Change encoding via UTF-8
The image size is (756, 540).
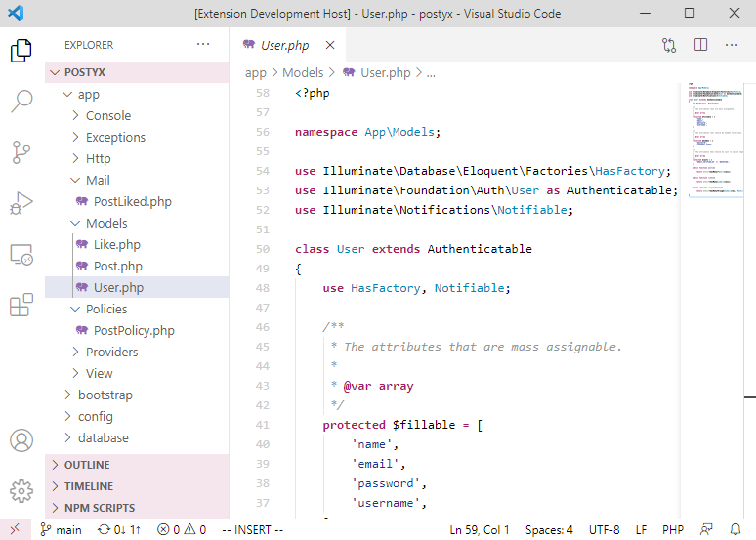[605, 530]
